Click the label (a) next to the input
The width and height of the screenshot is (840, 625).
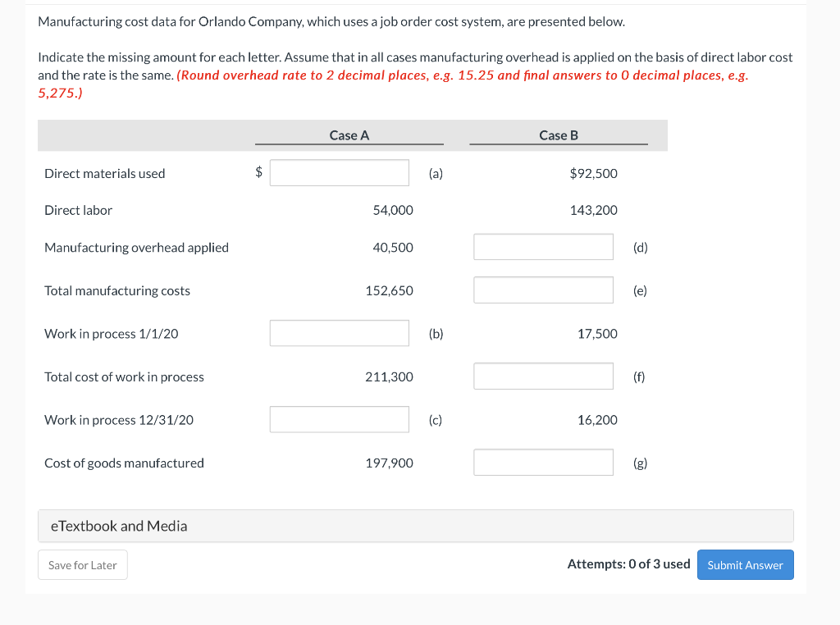(x=436, y=173)
